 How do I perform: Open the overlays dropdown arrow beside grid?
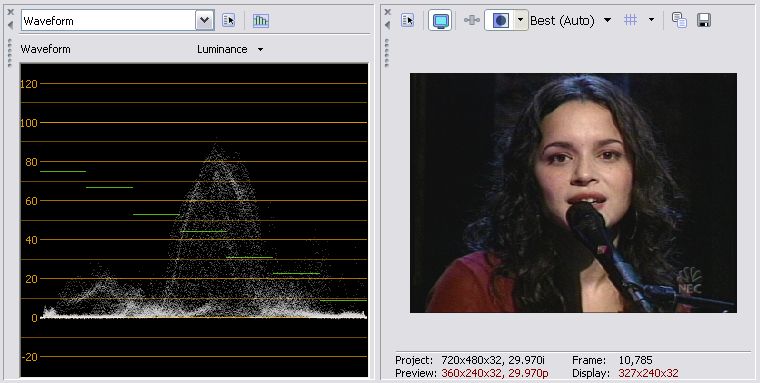651,20
